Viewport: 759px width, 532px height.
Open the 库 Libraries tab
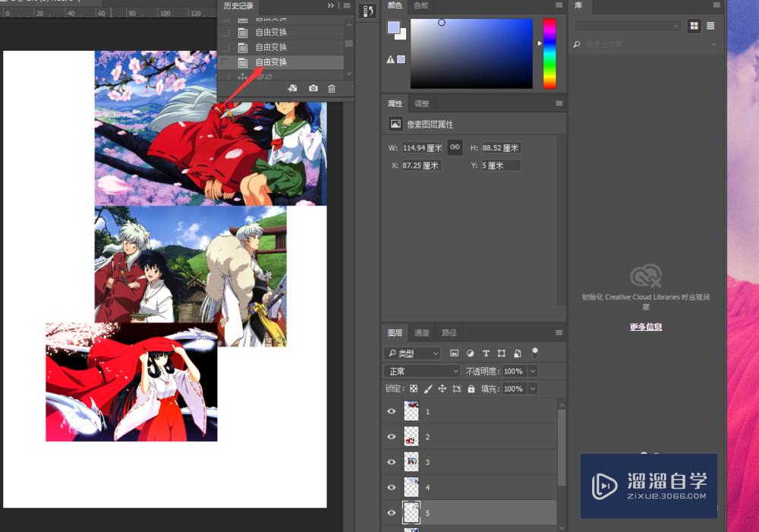click(578, 5)
